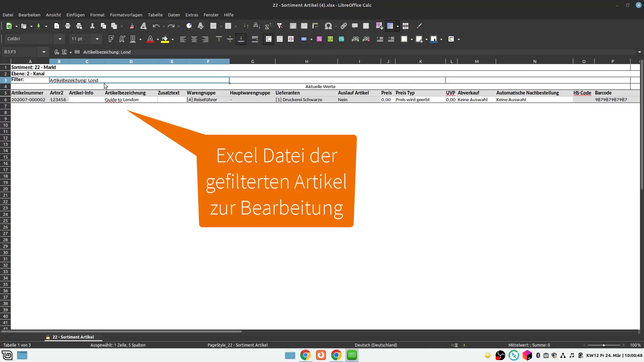Open the Einfügen menu

pyautogui.click(x=75, y=15)
